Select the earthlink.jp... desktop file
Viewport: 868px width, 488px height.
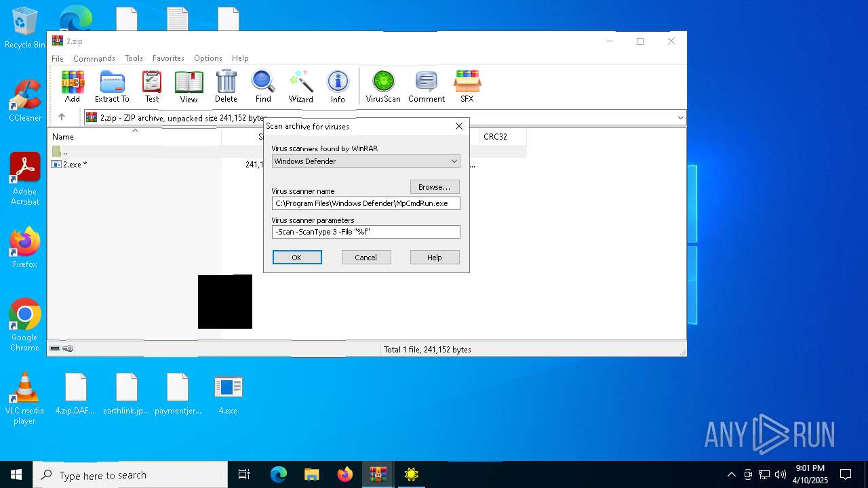pos(126,394)
